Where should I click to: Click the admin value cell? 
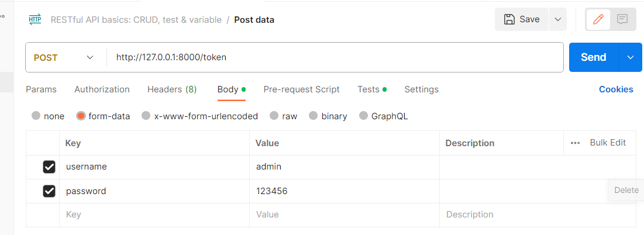344,167
